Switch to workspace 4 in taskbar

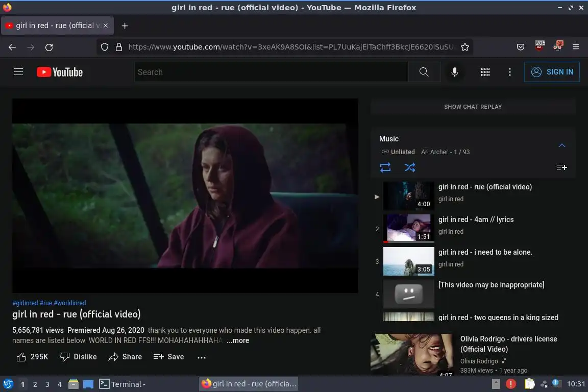coord(60,384)
